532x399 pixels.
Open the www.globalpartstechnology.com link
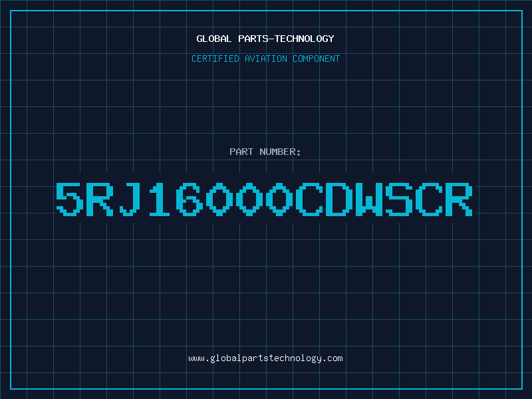(265, 358)
